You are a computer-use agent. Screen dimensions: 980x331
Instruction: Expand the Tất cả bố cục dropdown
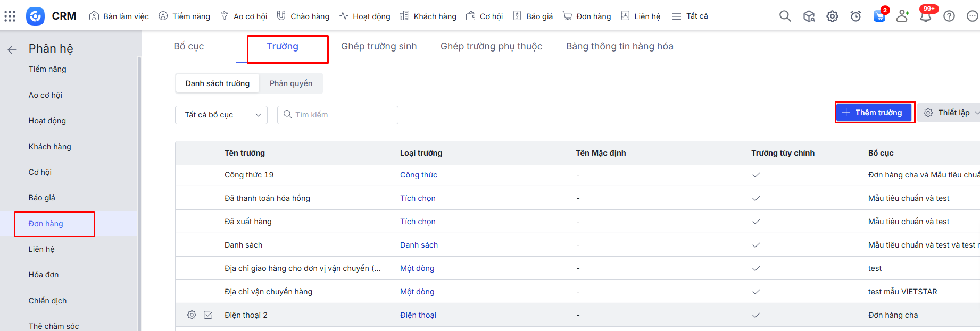coord(221,115)
